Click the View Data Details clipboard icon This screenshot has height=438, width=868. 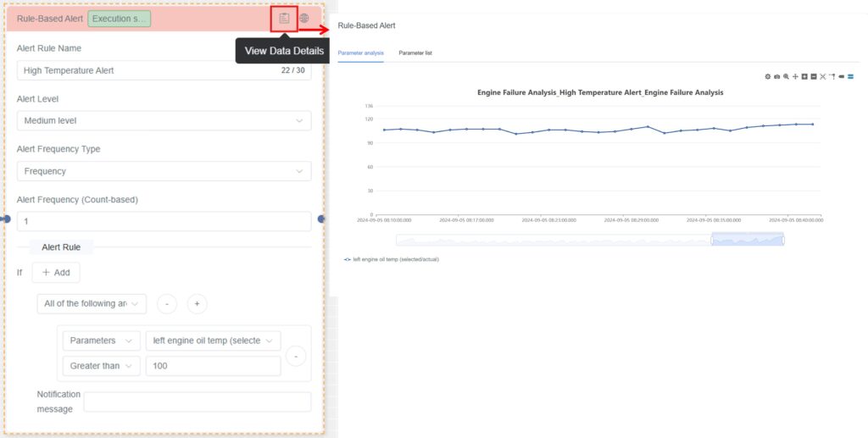(284, 18)
